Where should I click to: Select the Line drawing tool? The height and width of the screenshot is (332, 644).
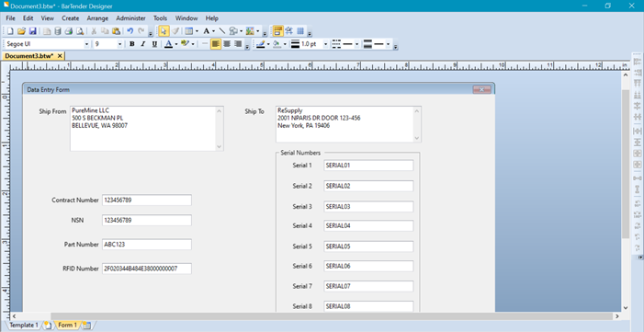coord(221,31)
